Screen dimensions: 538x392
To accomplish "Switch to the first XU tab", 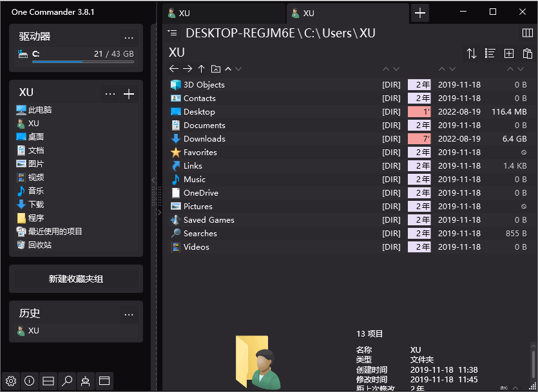I will click(x=222, y=13).
